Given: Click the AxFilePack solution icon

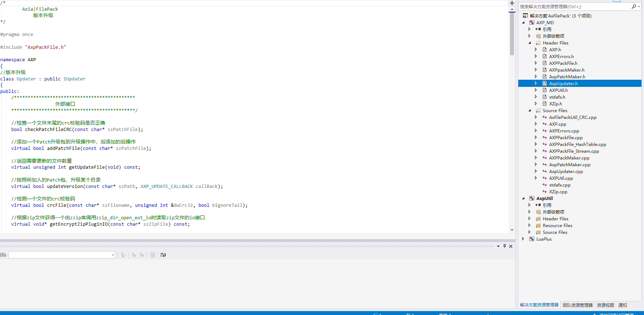Looking at the screenshot, I should [x=525, y=16].
